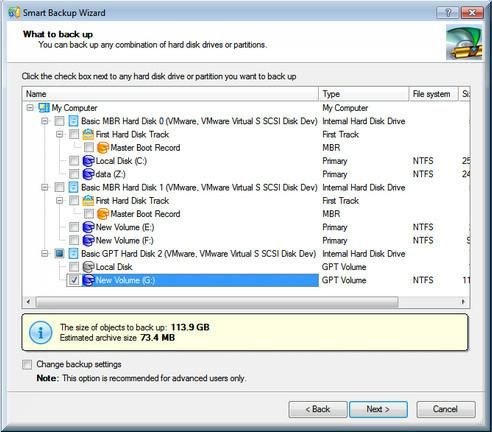
Task: Click the New Volume (E:) partition icon
Action: point(88,227)
